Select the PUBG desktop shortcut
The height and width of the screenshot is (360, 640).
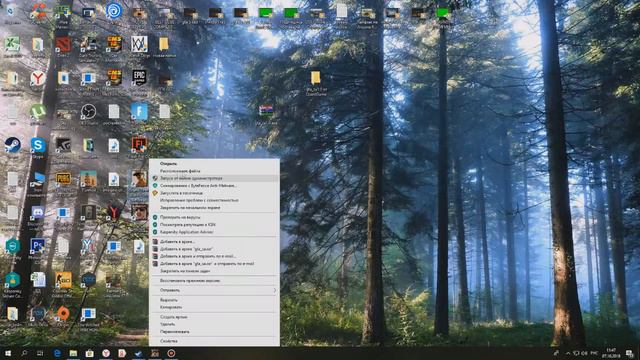pos(63,179)
